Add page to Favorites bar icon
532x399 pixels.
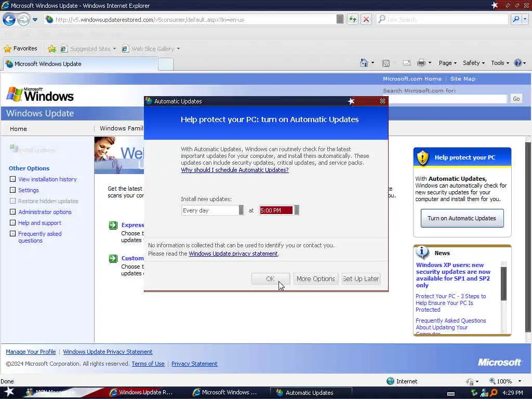tap(52, 49)
